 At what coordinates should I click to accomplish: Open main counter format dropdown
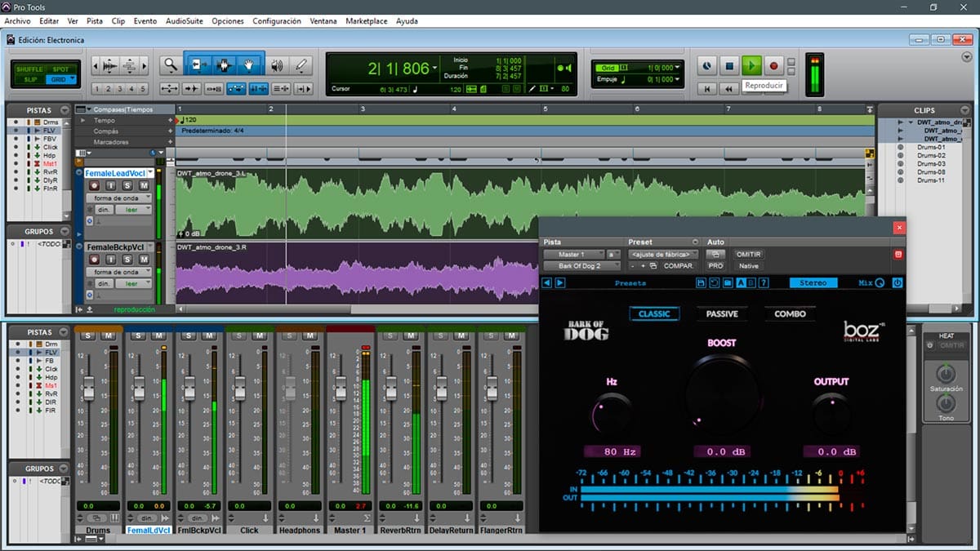pos(436,69)
